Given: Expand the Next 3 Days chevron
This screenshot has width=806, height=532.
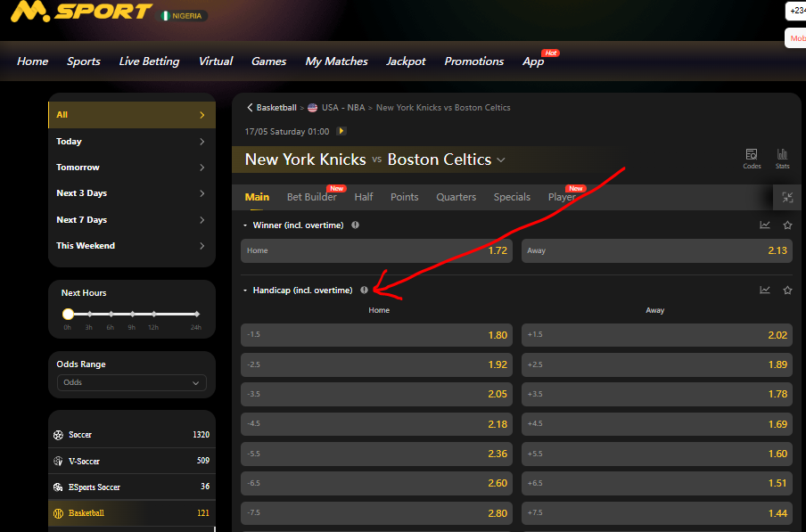Looking at the screenshot, I should coord(202,193).
